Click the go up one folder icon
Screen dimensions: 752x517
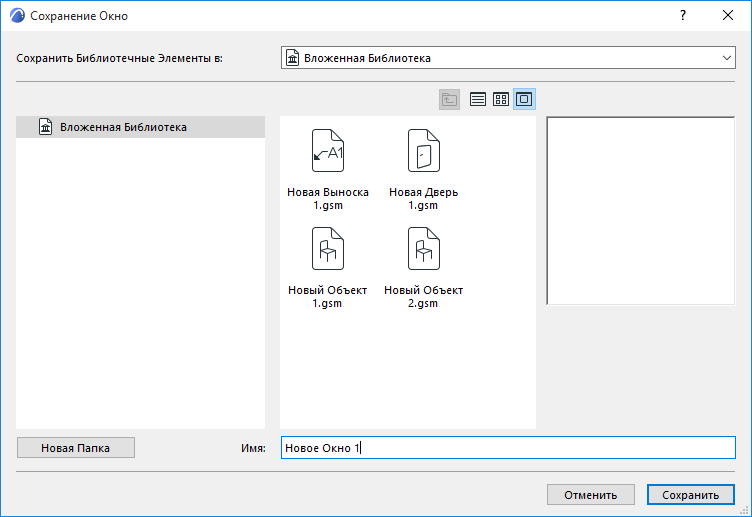pos(449,99)
